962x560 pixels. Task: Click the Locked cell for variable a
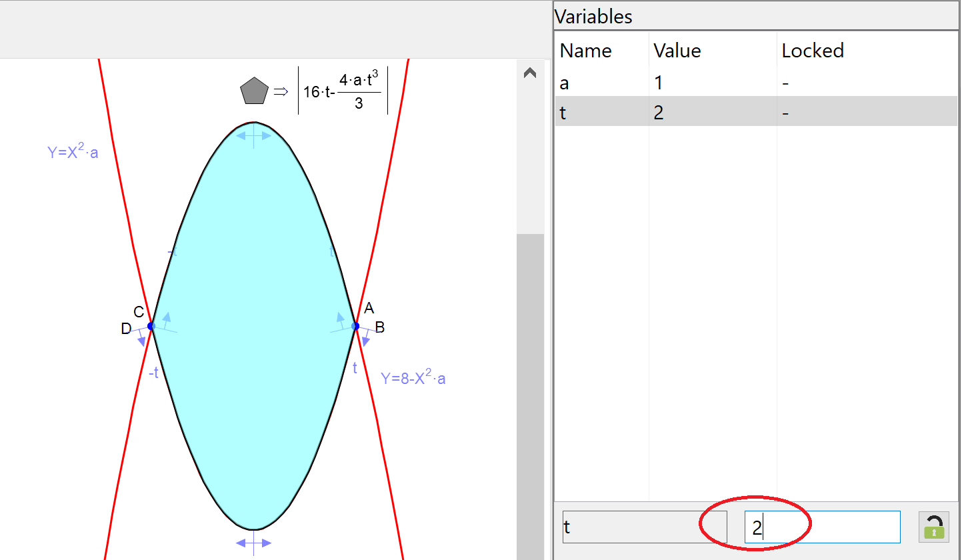(787, 83)
